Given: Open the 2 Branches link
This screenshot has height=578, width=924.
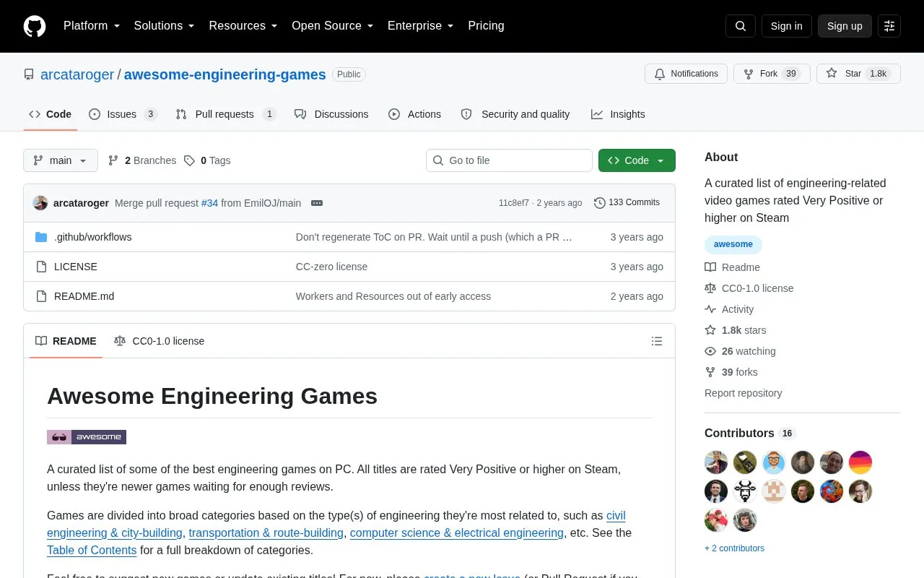Looking at the screenshot, I should click(x=142, y=160).
